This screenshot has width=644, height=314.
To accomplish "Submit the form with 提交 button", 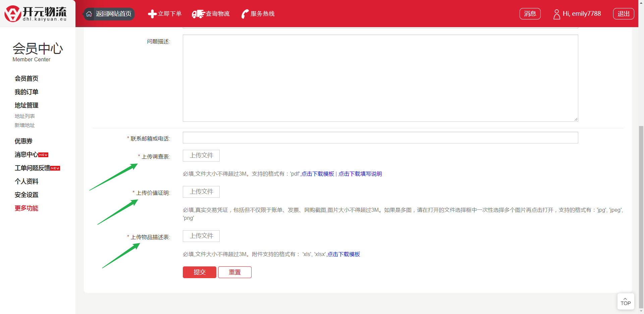I will [x=200, y=272].
